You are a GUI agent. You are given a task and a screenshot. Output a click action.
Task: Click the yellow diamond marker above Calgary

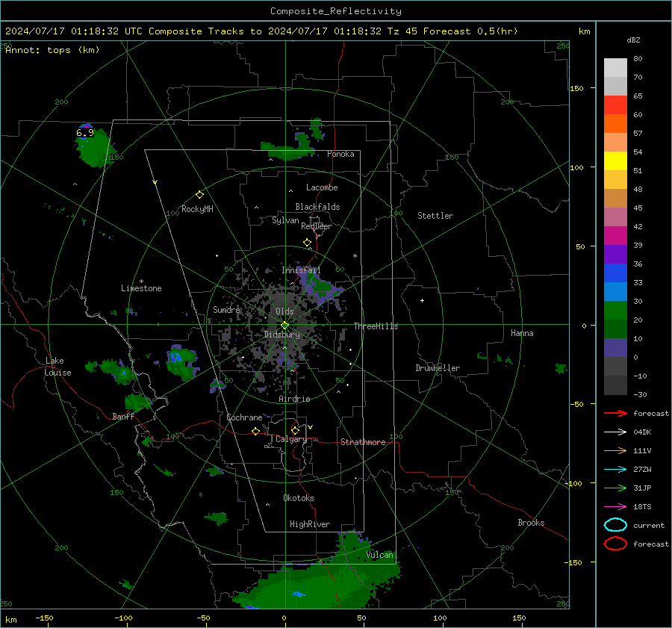(295, 430)
